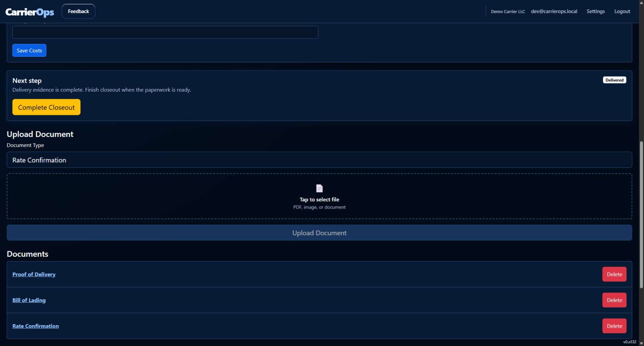This screenshot has height=346, width=644.
Task: Delete the Bill of Lading document
Action: pos(614,300)
